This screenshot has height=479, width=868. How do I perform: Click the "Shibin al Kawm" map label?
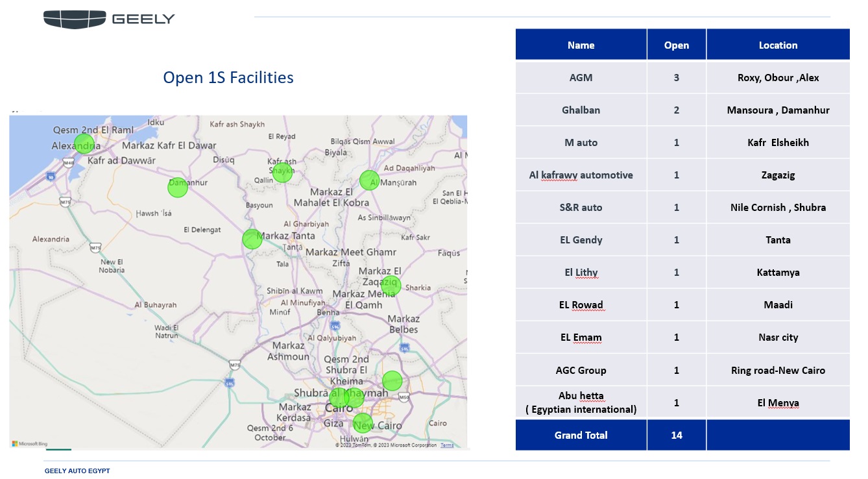click(295, 291)
